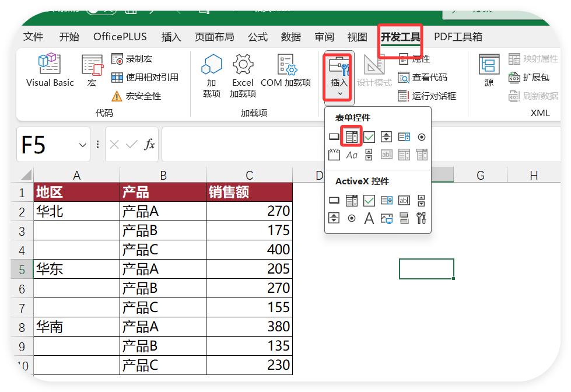Screen dimensions: 571x392
Task: Open the XML 源 source pane
Action: (489, 71)
